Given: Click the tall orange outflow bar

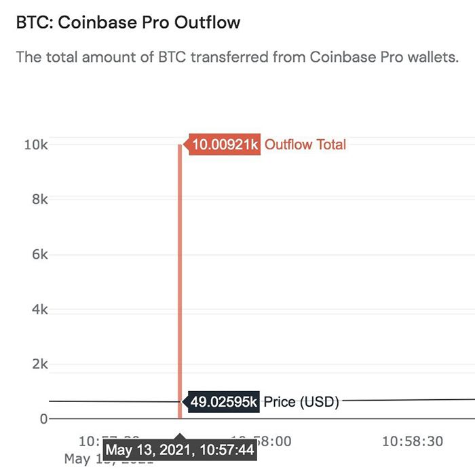Looking at the screenshot, I should (180, 272).
